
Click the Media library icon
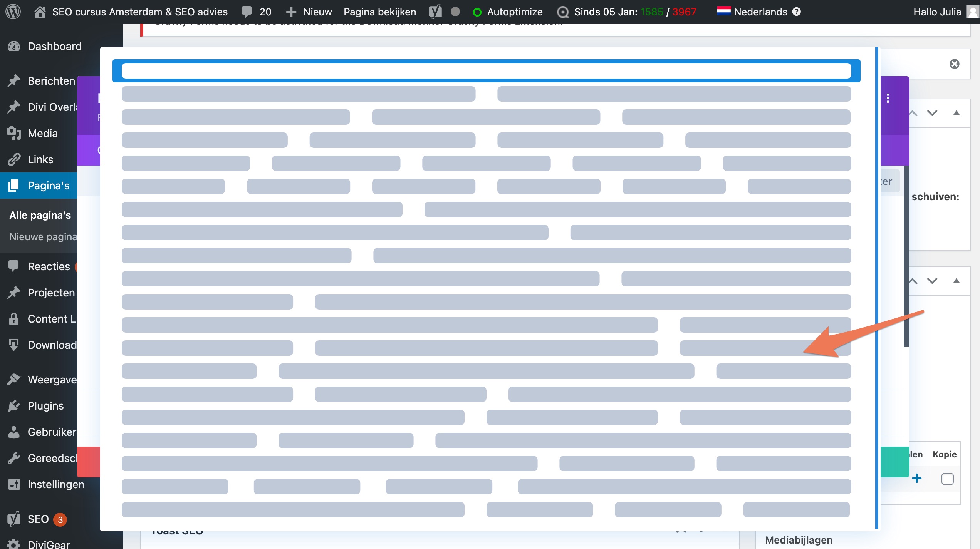[x=14, y=133]
